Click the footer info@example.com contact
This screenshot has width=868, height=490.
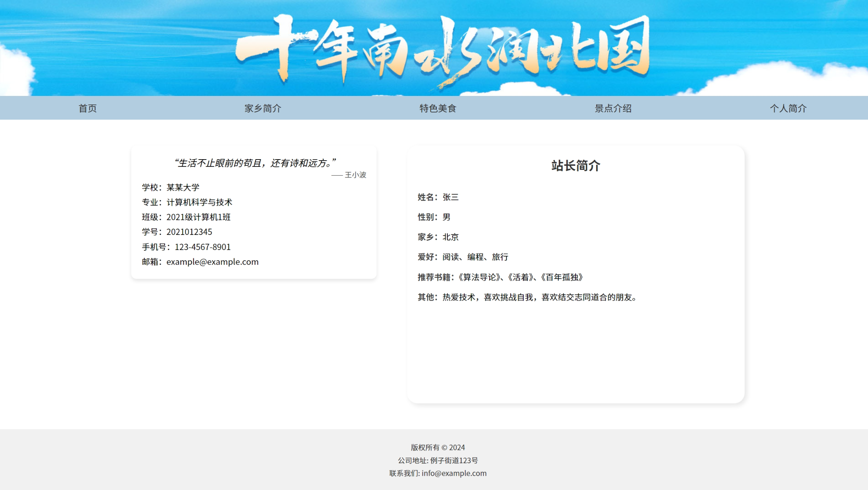(454, 473)
